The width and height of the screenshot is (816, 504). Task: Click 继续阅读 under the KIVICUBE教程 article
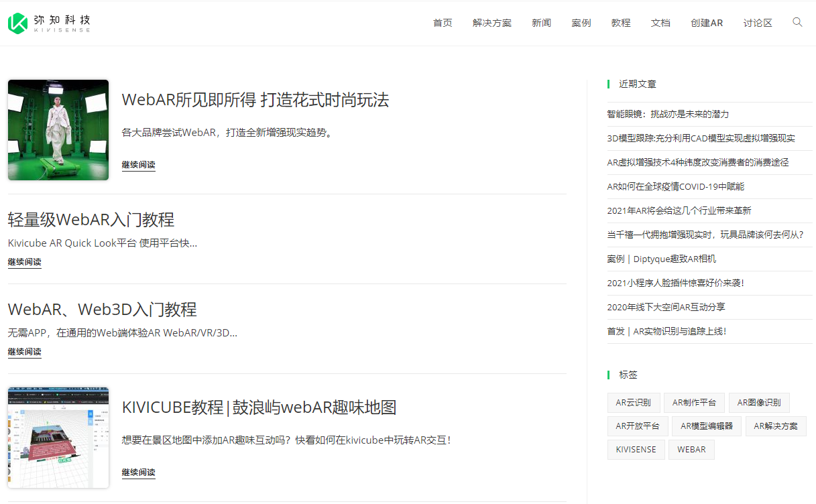tap(139, 472)
